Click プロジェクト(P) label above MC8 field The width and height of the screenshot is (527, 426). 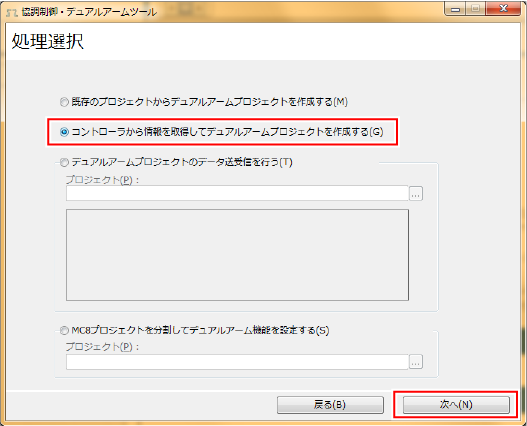pos(102,346)
